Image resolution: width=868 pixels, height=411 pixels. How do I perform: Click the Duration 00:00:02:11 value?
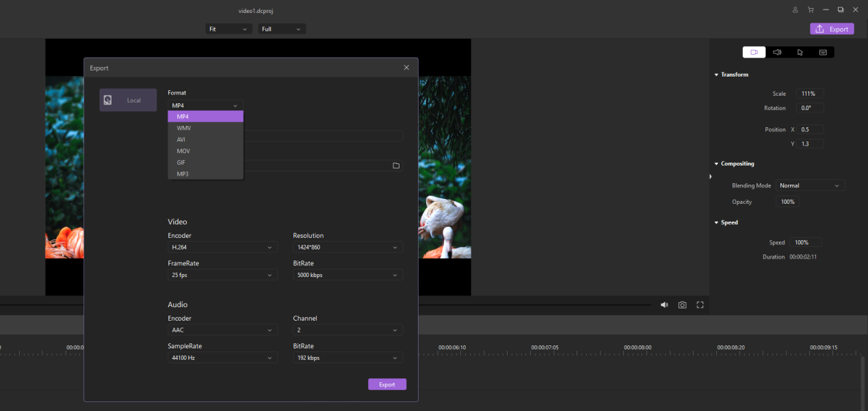tap(803, 257)
